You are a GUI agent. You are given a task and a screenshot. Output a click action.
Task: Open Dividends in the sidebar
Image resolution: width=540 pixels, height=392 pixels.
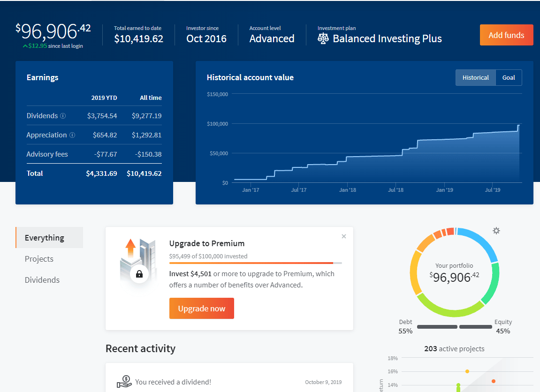pyautogui.click(x=42, y=280)
